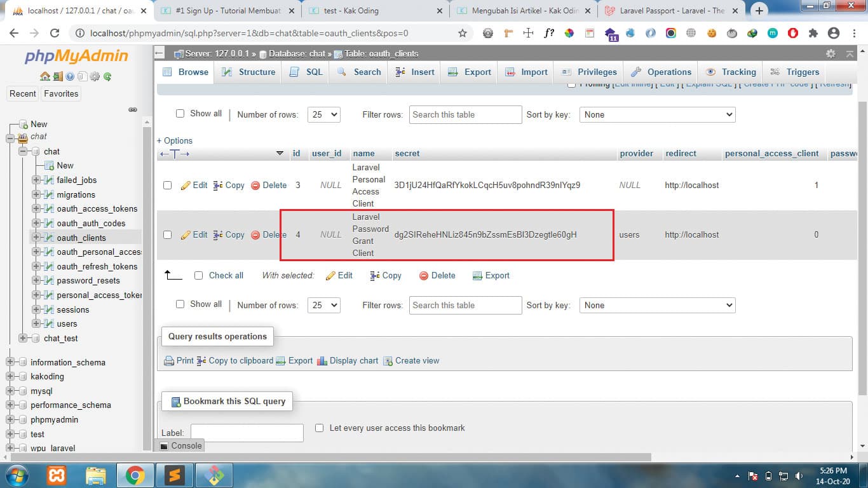Open the Search tab
Image resolution: width=868 pixels, height=488 pixels.
[359, 72]
